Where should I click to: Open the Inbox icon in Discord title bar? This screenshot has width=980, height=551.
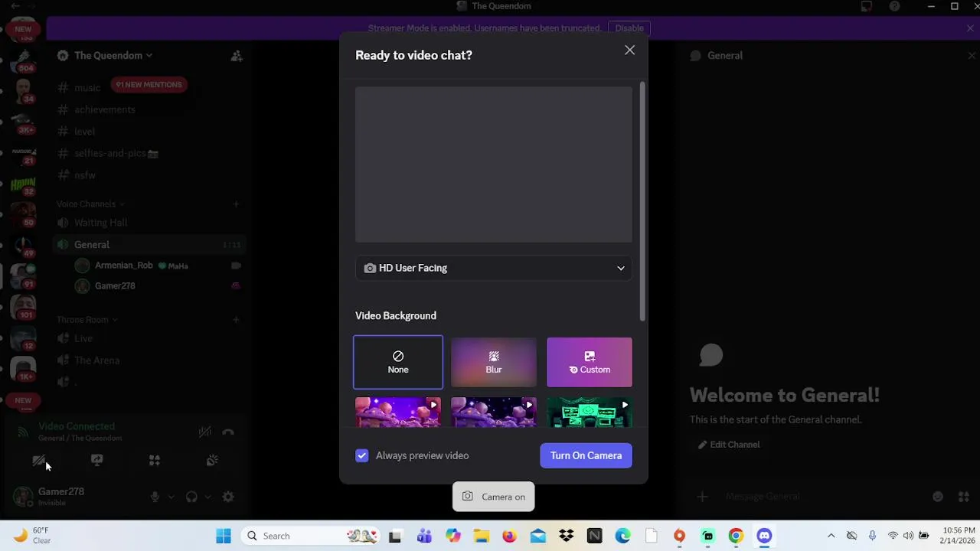[866, 6]
